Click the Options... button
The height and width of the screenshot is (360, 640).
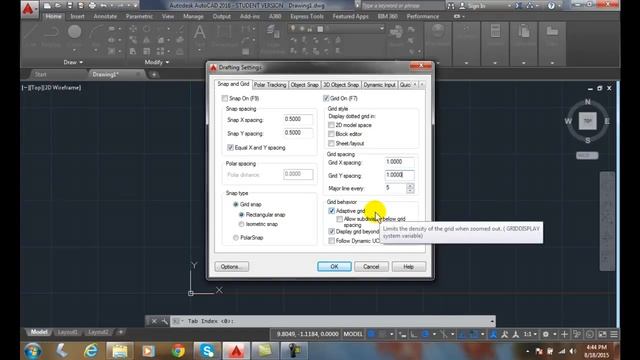pos(231,267)
